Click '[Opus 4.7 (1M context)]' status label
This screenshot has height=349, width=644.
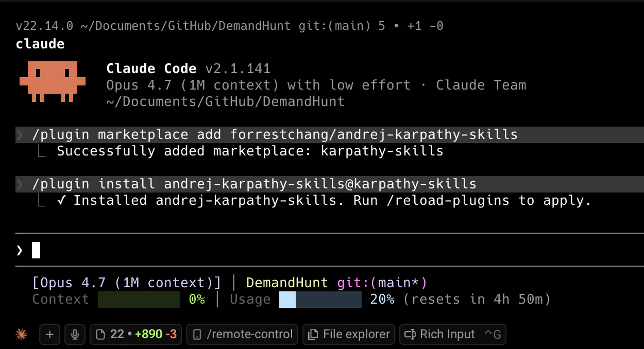point(127,283)
